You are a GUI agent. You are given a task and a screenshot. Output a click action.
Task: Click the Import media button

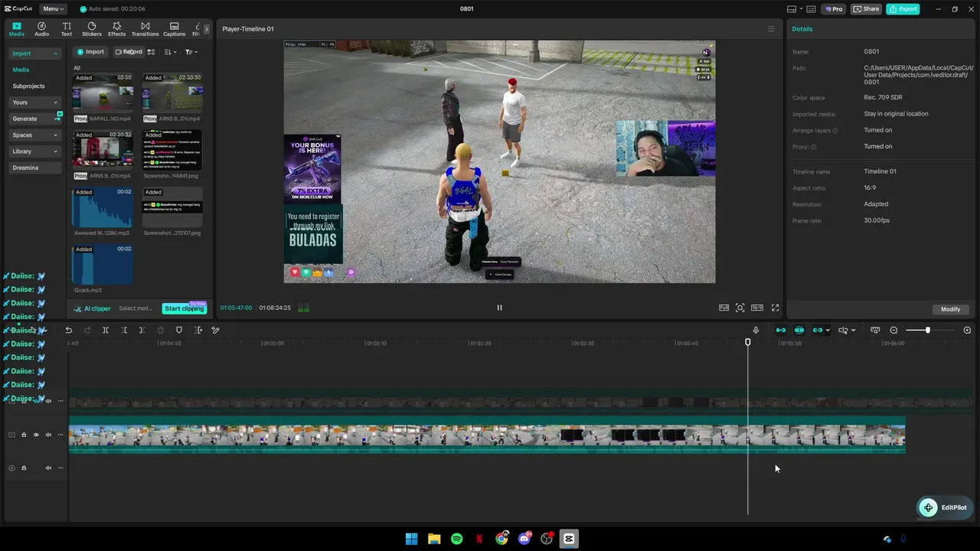(90, 52)
